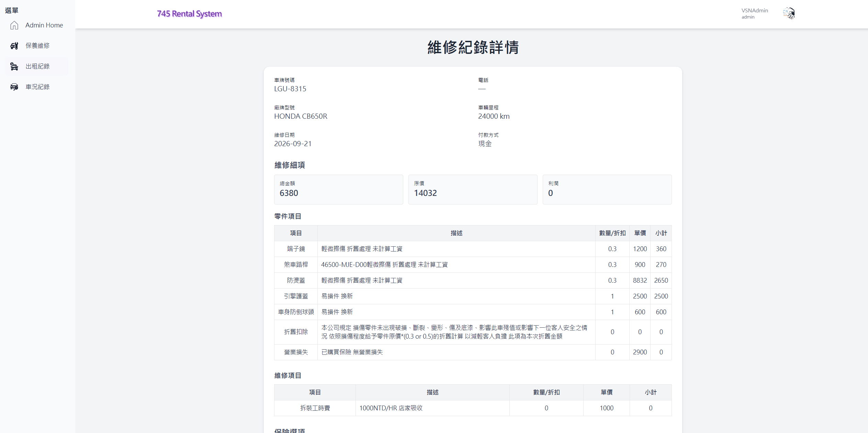Click the 引擎護蓋 item cell
This screenshot has width=868, height=433.
pyautogui.click(x=296, y=296)
